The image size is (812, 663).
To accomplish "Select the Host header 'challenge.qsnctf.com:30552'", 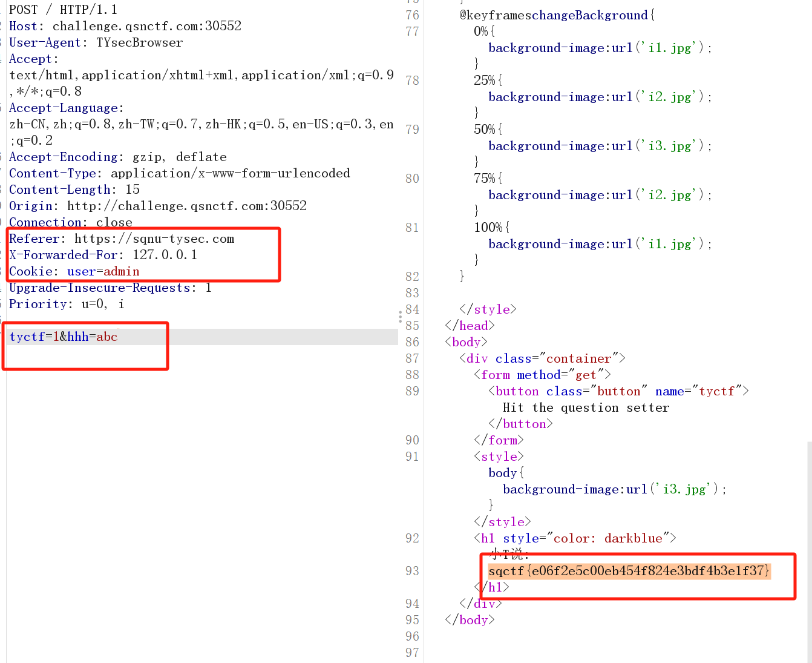I will click(147, 26).
